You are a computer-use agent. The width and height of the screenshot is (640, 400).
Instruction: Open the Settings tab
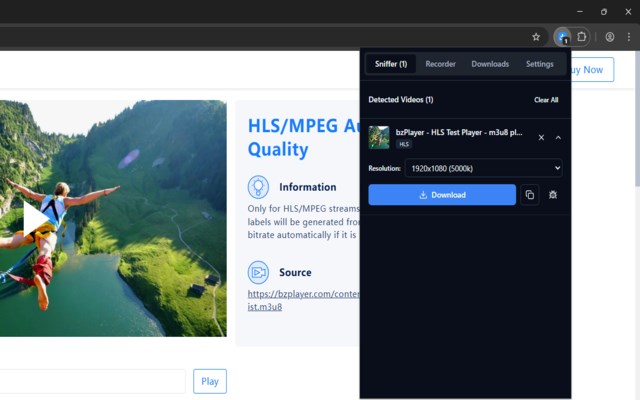[x=540, y=64]
